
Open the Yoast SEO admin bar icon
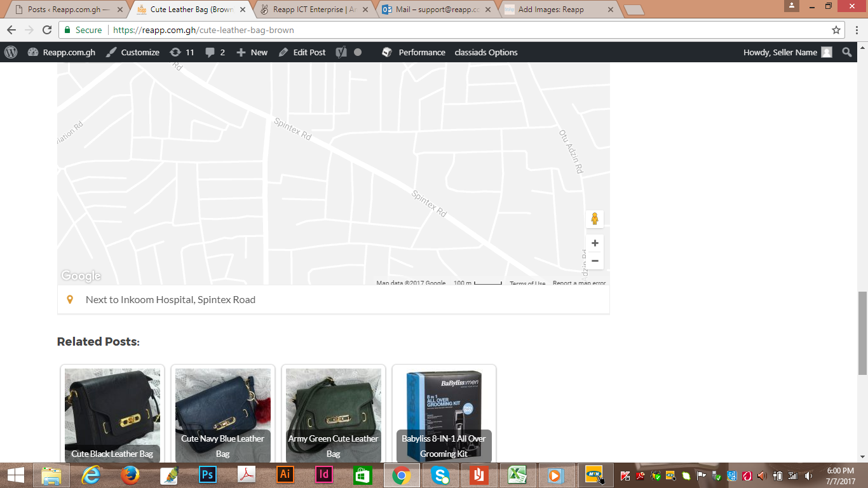point(341,52)
